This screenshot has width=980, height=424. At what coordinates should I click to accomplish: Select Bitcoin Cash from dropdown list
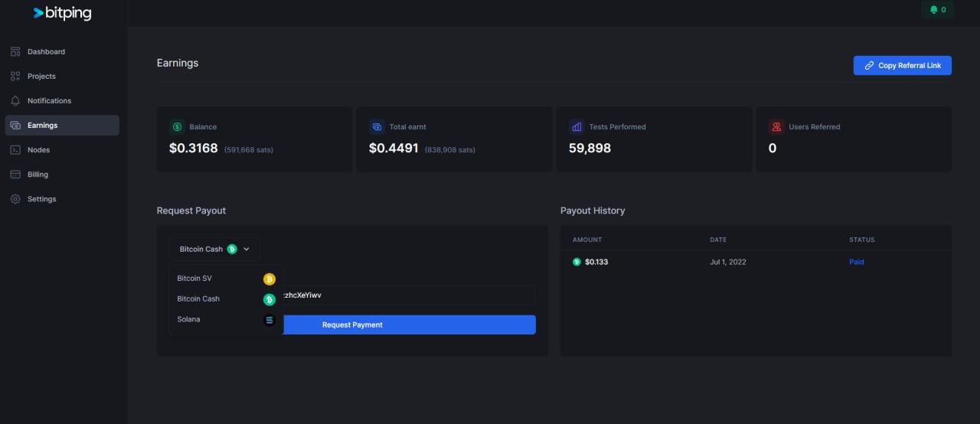click(x=199, y=299)
